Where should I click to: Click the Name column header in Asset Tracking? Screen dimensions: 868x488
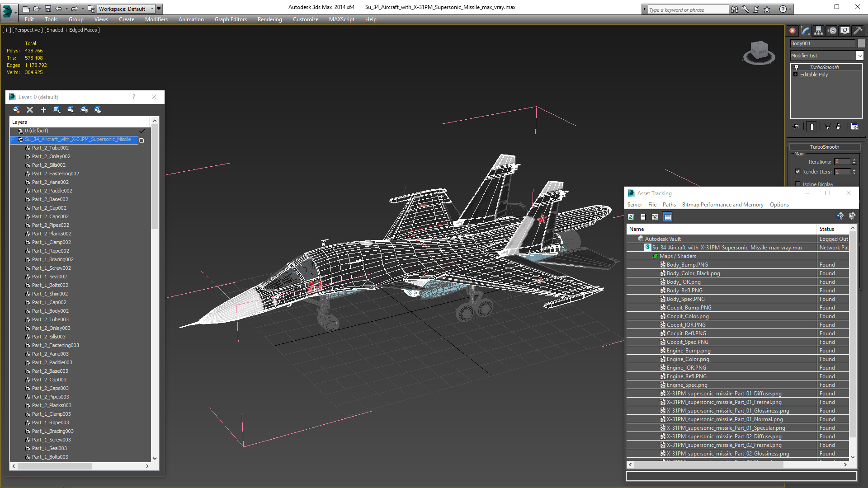tap(722, 229)
